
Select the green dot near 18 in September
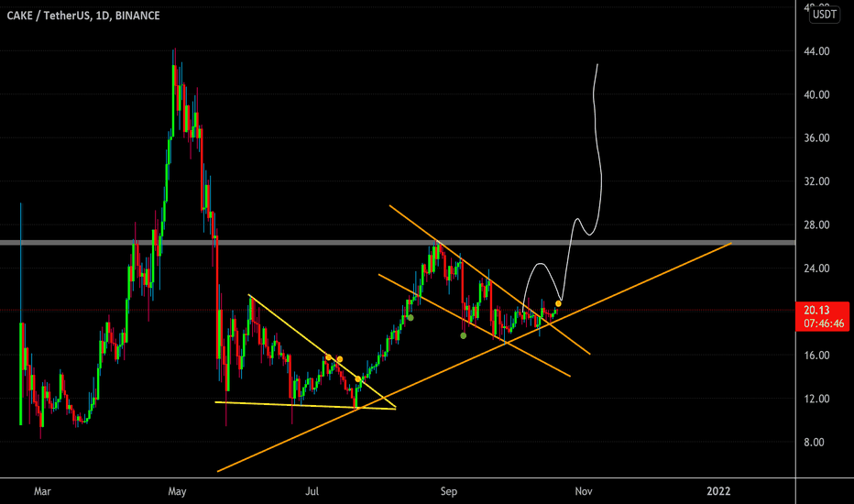[463, 335]
